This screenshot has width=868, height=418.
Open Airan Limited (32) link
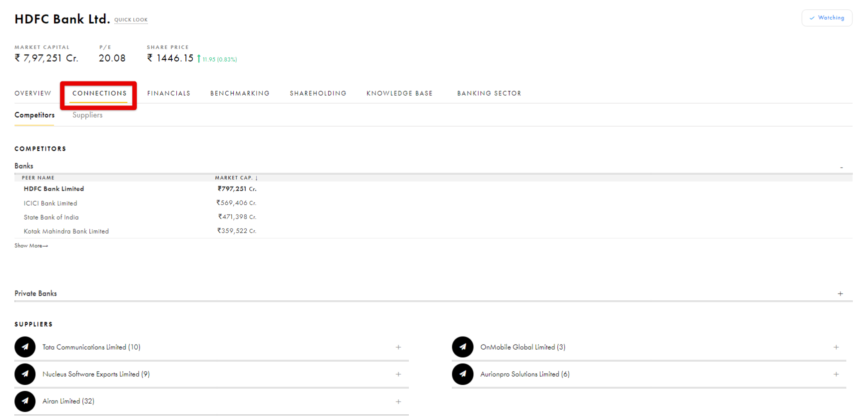click(68, 401)
